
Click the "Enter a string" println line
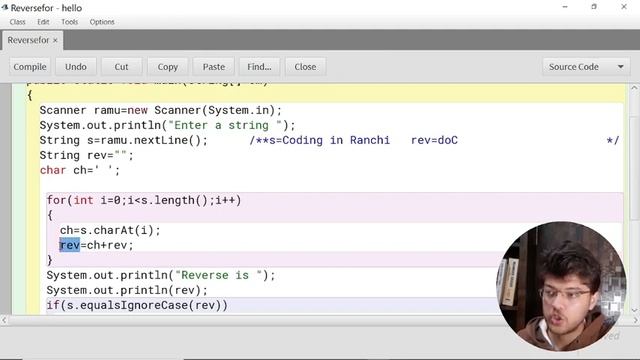(167, 125)
